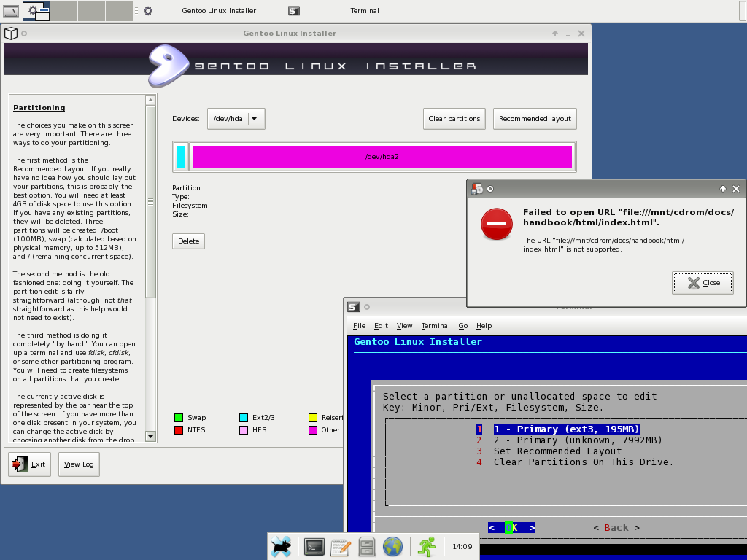This screenshot has height=560, width=747.
Task: Open the Terminal Go menu
Action: point(463,326)
